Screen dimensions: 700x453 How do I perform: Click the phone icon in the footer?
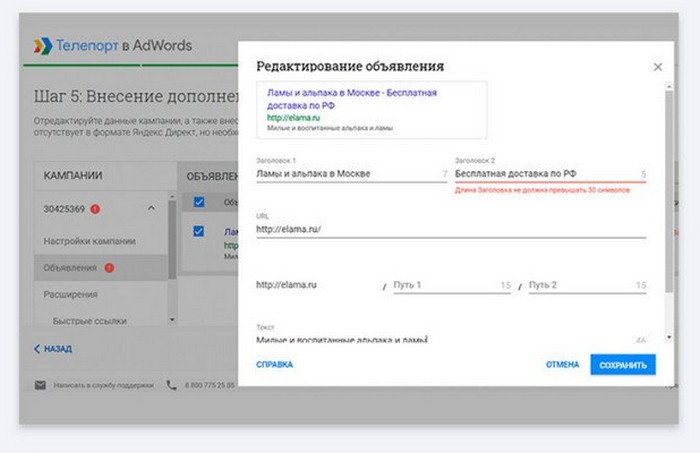tap(171, 385)
